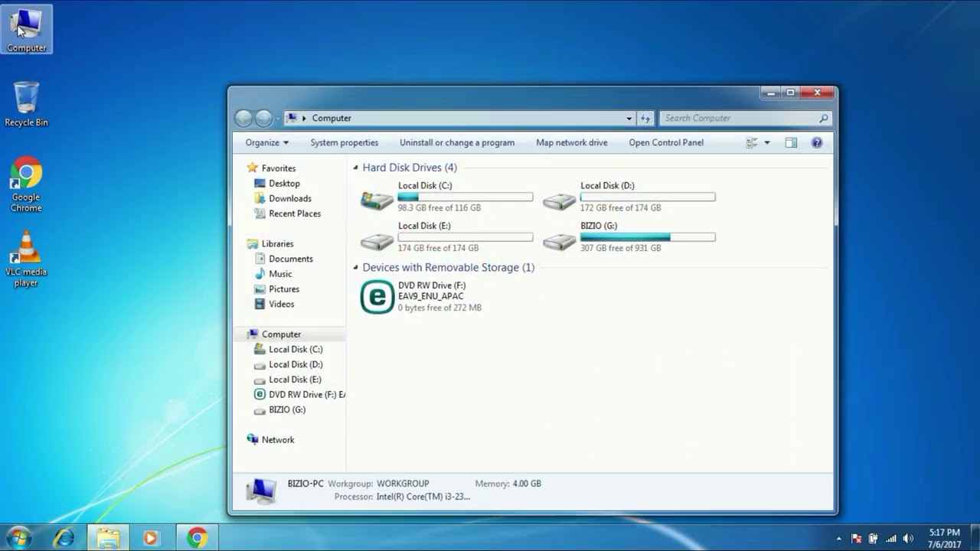Click Map network drive

(x=572, y=142)
